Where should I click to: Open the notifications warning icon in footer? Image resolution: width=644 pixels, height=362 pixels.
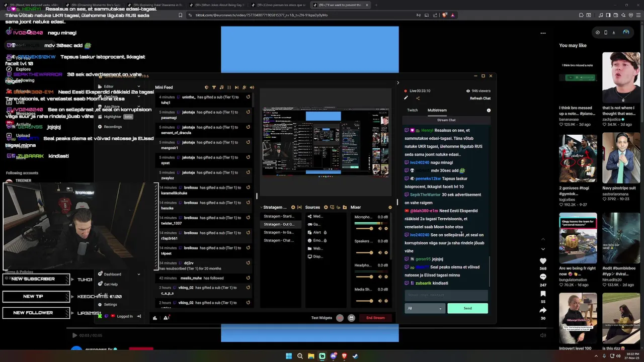[166, 318]
